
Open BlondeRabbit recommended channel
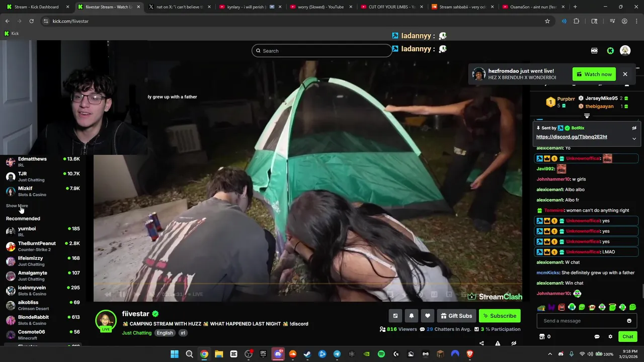[x=43, y=320]
